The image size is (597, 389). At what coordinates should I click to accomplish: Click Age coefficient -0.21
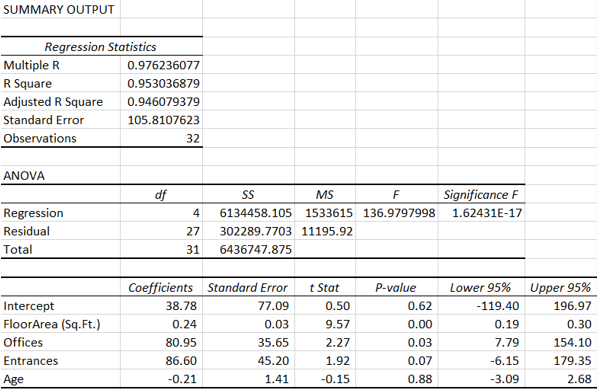[182, 379]
